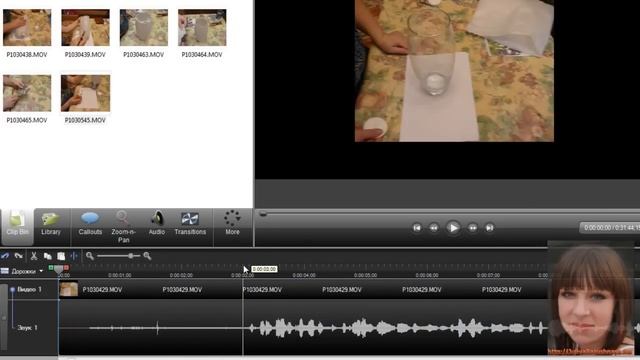The height and width of the screenshot is (360, 640).
Task: Open the Transitions tab
Action: 190,224
